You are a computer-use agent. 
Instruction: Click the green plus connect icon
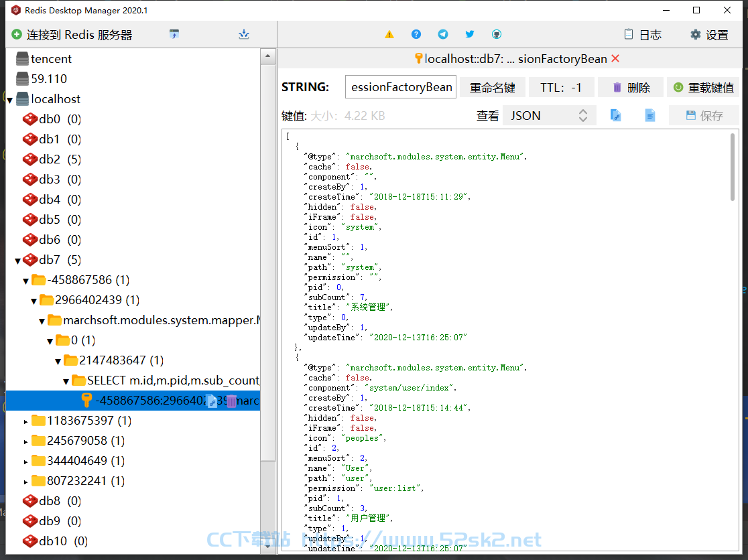pos(17,34)
